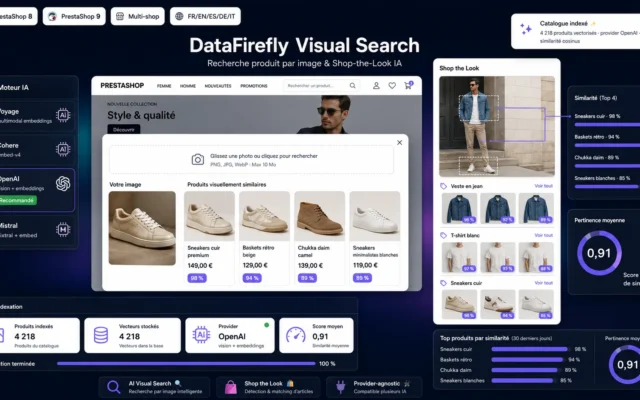Screen dimensions: 640x400
Task: Click the gauge icon in Score moyen card
Action: tap(296, 335)
